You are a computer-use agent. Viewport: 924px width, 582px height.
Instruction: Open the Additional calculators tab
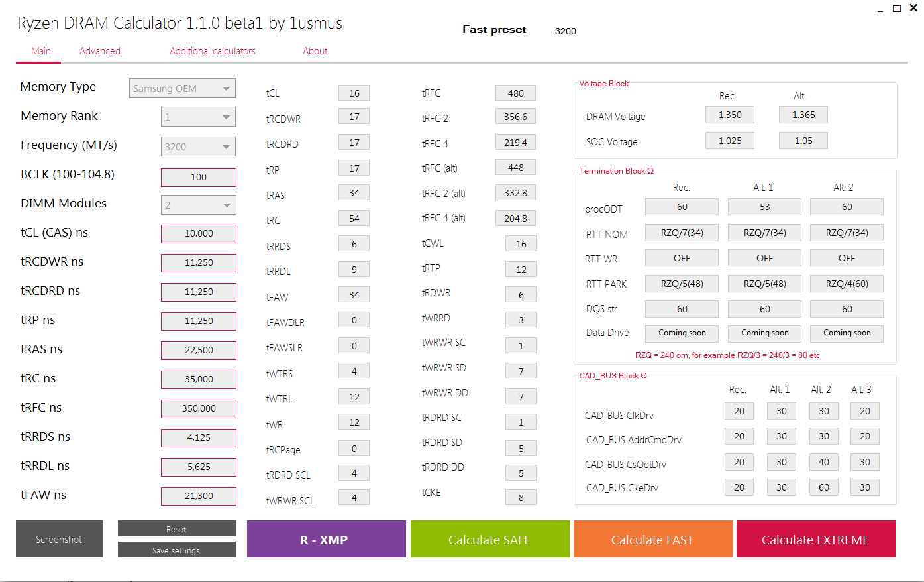213,51
